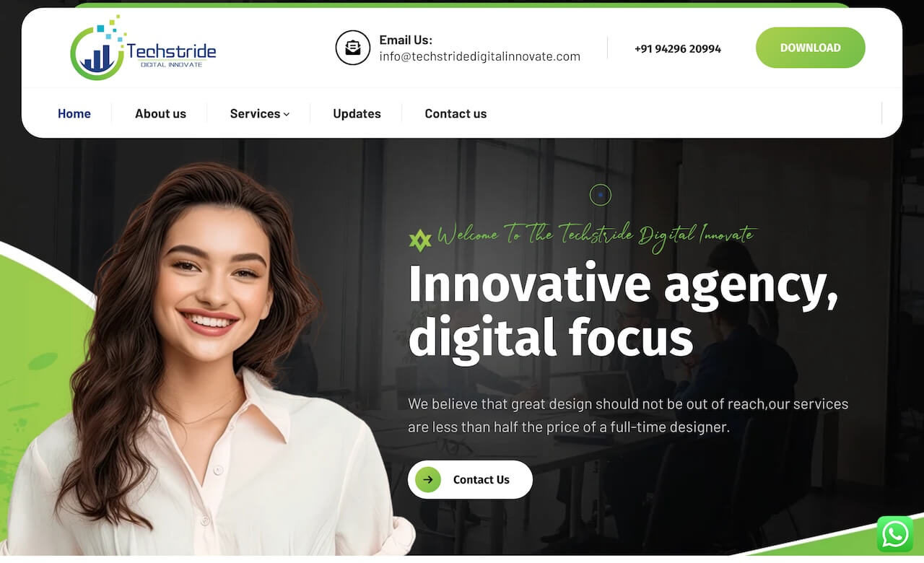Navigate to Updates page
The height and width of the screenshot is (563, 924).
tap(357, 113)
